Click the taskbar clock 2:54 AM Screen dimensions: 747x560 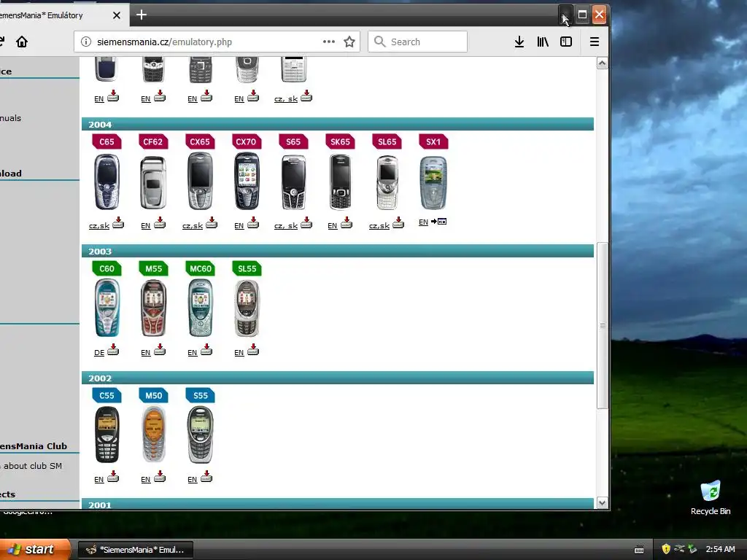click(x=720, y=549)
